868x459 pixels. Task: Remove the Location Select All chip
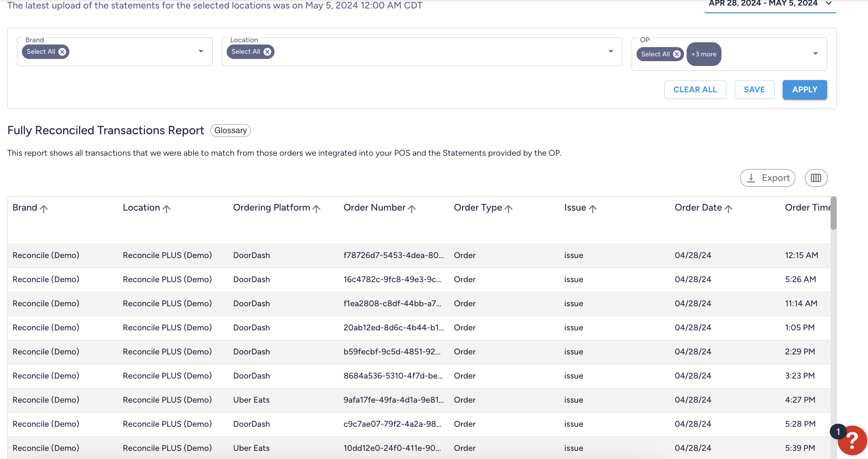pyautogui.click(x=267, y=52)
